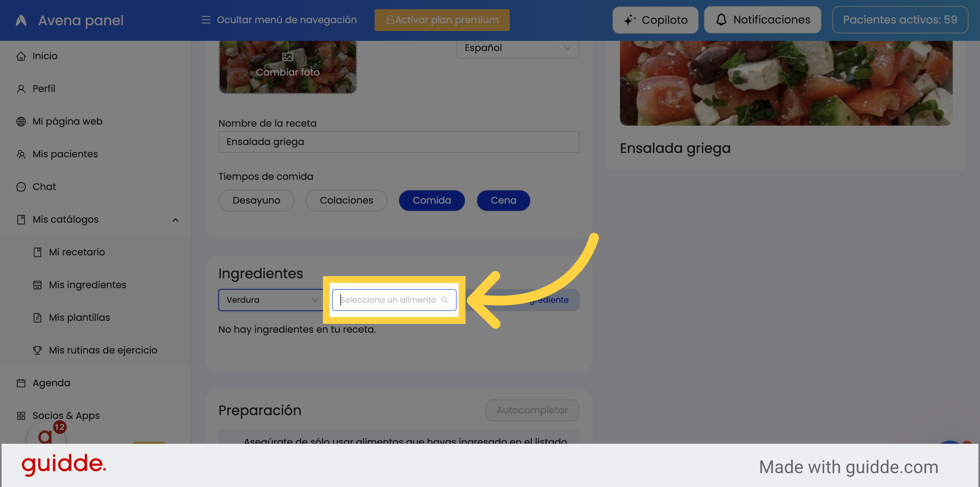Image resolution: width=980 pixels, height=487 pixels.
Task: Open Chat from the sidebar
Action: pos(45,187)
